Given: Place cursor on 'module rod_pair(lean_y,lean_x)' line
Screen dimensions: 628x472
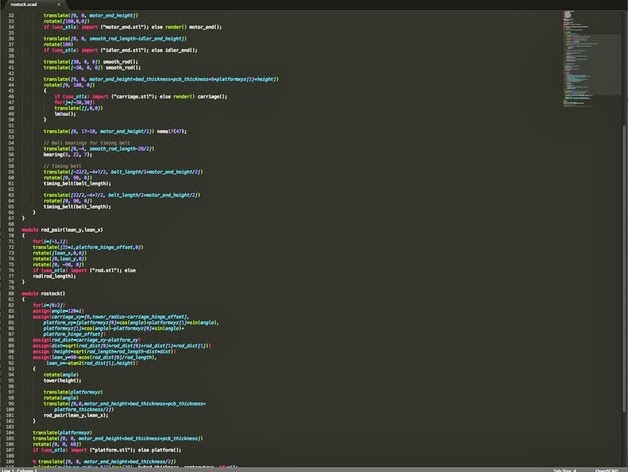Looking at the screenshot, I should click(62, 230).
